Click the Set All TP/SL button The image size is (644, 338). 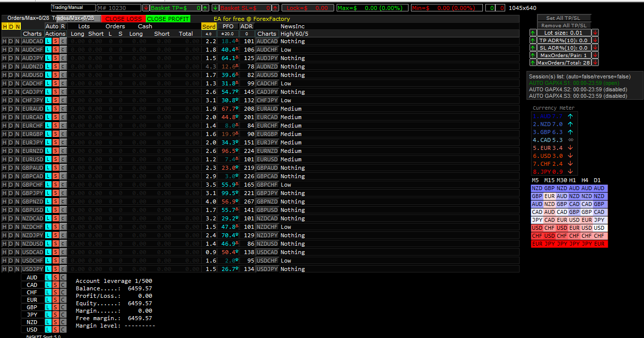click(564, 18)
